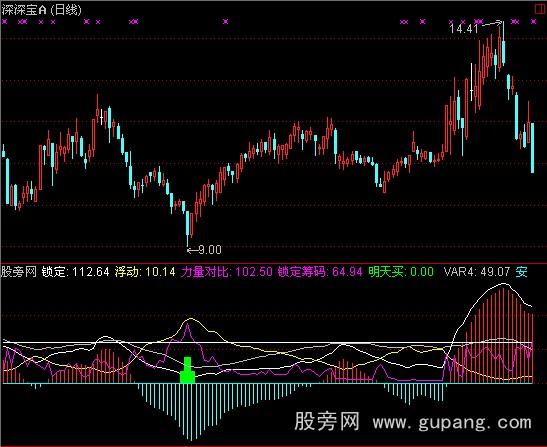Select the 9.00 low price label
547x447 pixels.
pos(210,250)
